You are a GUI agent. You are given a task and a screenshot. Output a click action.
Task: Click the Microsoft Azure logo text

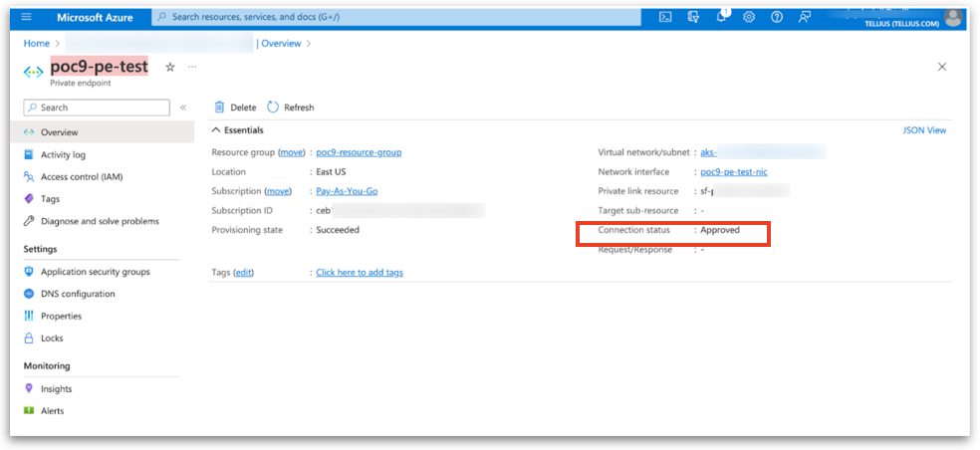point(95,18)
